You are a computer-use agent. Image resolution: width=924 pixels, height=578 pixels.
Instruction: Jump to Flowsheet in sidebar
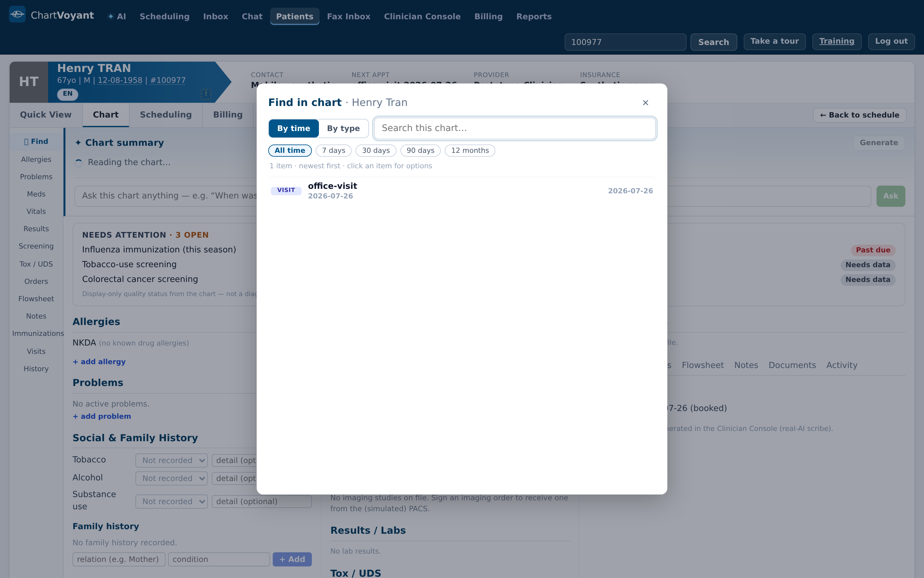click(36, 299)
